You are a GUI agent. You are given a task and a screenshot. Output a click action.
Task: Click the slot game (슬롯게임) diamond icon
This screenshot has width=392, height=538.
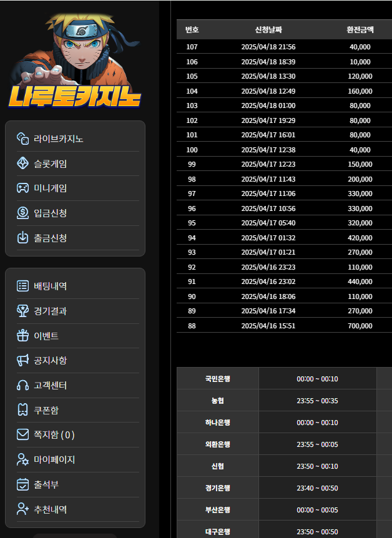click(22, 164)
